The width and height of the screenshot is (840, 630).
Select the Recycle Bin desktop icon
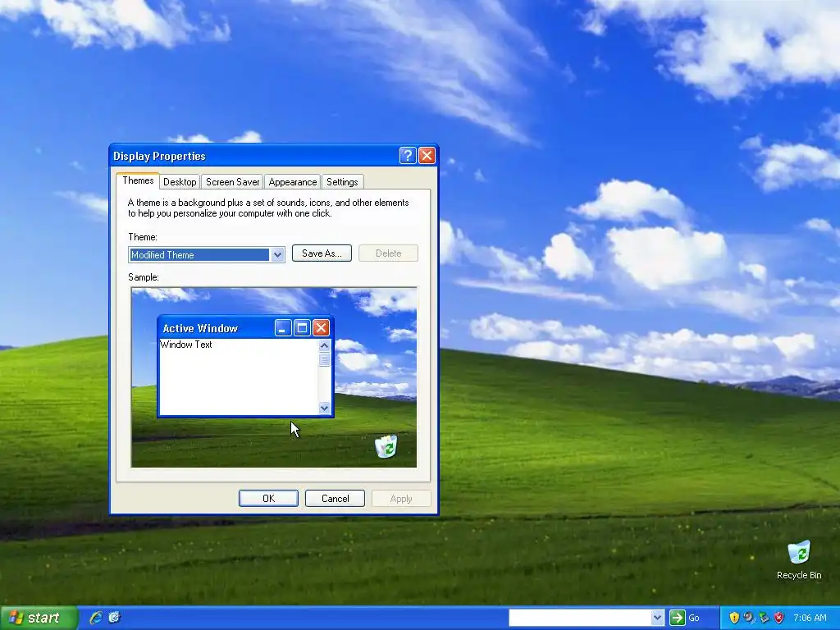point(799,560)
